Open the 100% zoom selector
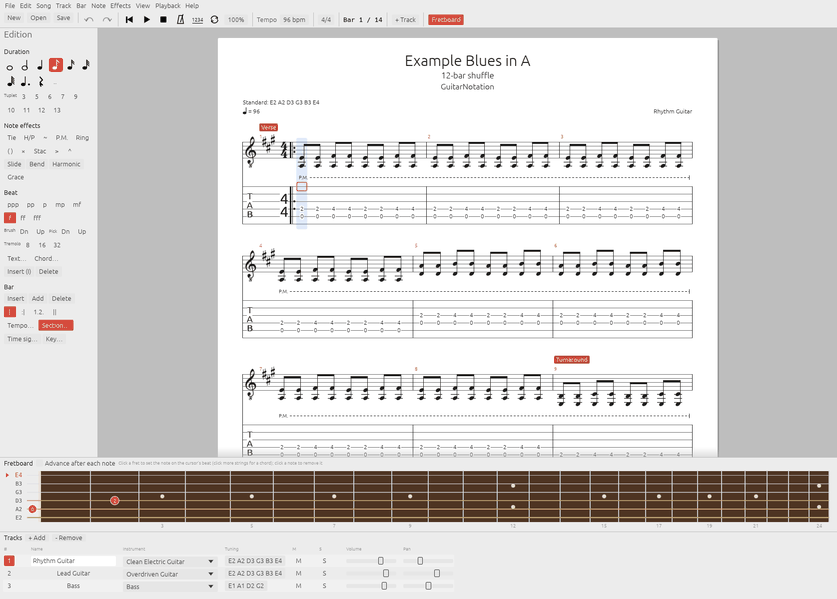 pyautogui.click(x=236, y=20)
